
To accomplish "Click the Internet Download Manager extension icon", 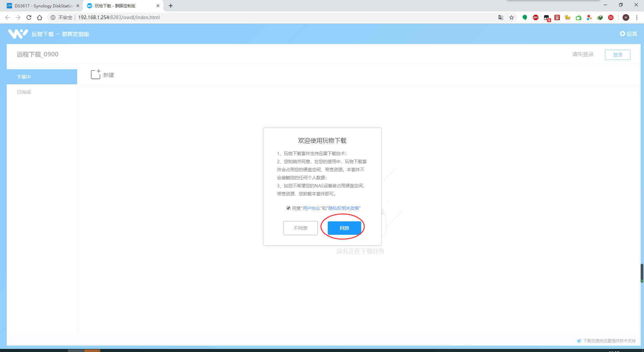I will click(x=600, y=17).
